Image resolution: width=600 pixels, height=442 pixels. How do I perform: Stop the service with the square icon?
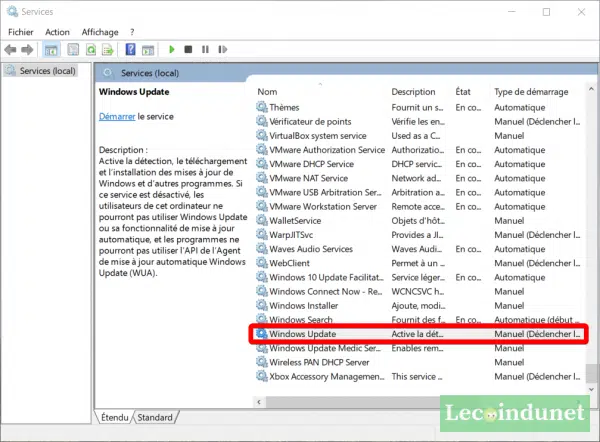tap(188, 49)
